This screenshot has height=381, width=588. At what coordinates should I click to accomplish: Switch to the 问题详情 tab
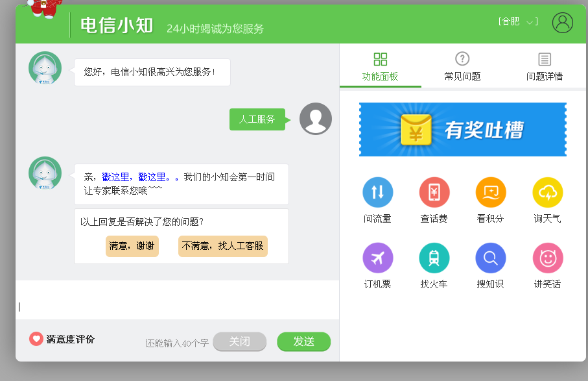545,66
